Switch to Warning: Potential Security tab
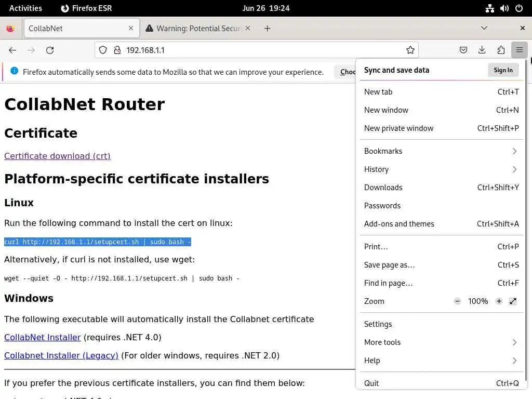Viewport: 532px width, 399px height. pyautogui.click(x=198, y=29)
